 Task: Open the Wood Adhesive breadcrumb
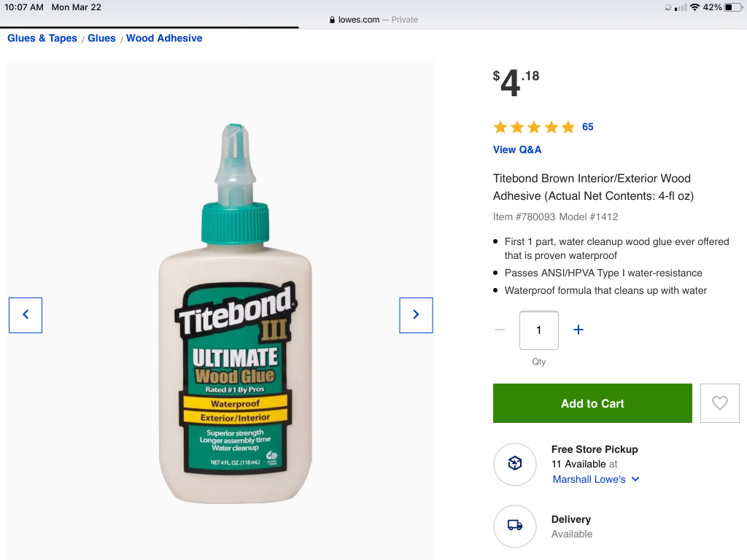tap(164, 38)
